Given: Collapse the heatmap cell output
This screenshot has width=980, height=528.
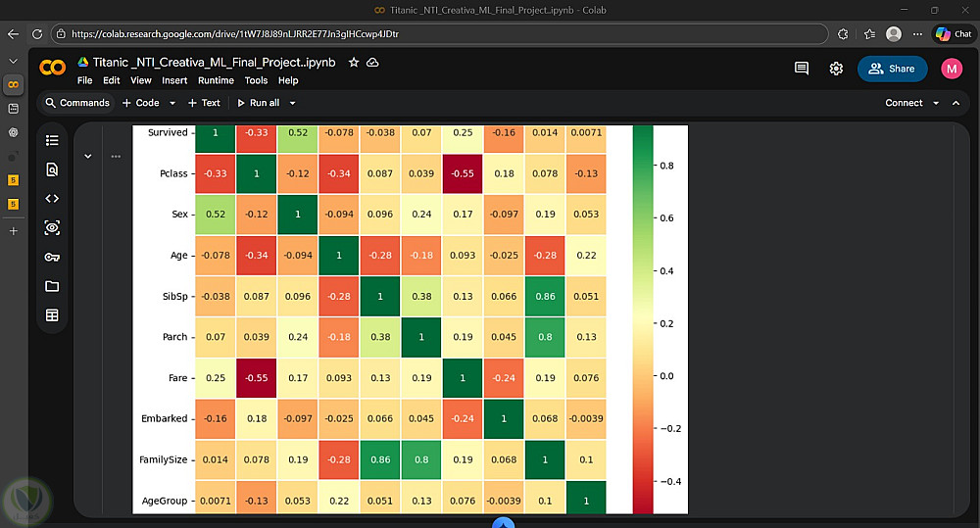Looking at the screenshot, I should [x=88, y=156].
